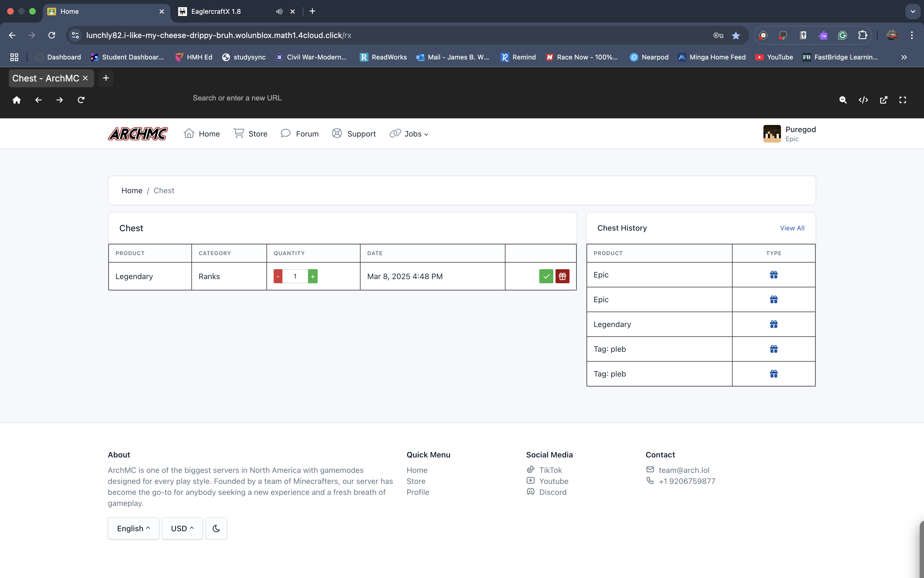924x578 pixels.
Task: Open Discord social link
Action: [547, 492]
